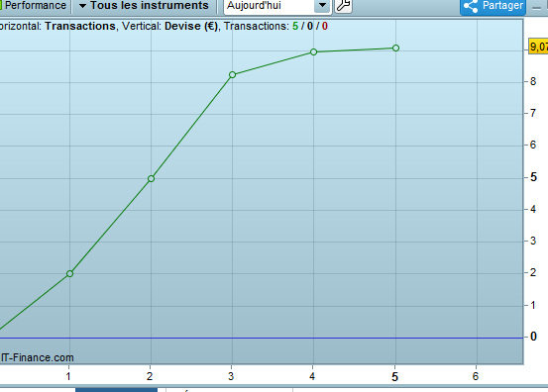Image resolution: width=548 pixels, height=392 pixels.
Task: Click the green winning transactions count 5
Action: (295, 26)
